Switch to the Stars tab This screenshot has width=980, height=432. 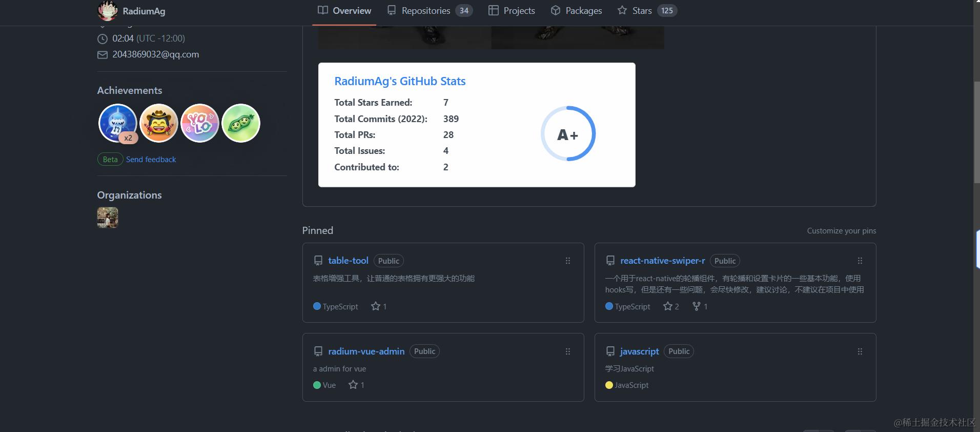tap(647, 11)
